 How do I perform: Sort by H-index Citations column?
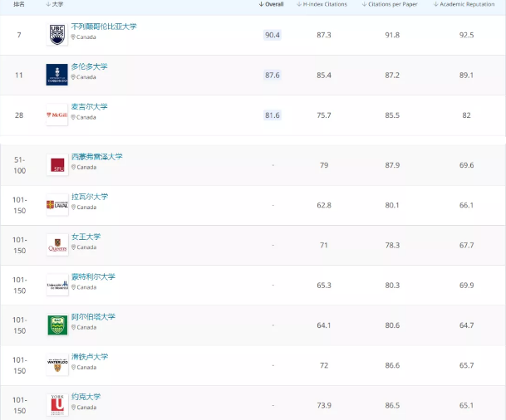pyautogui.click(x=322, y=4)
